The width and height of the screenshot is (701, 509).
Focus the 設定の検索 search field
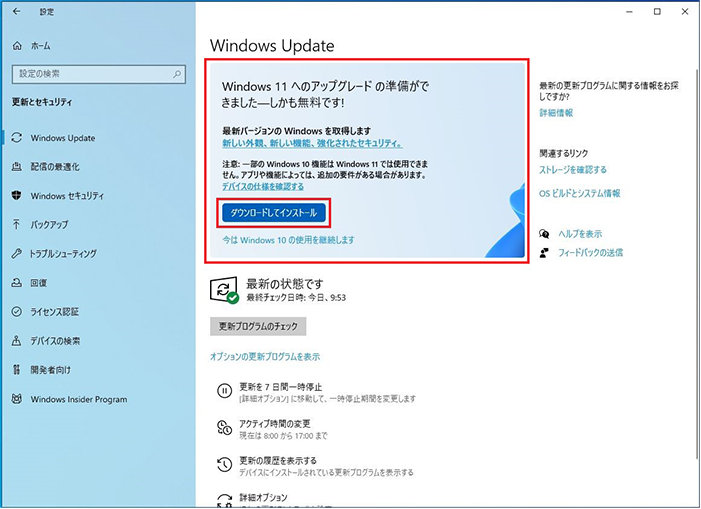click(99, 74)
